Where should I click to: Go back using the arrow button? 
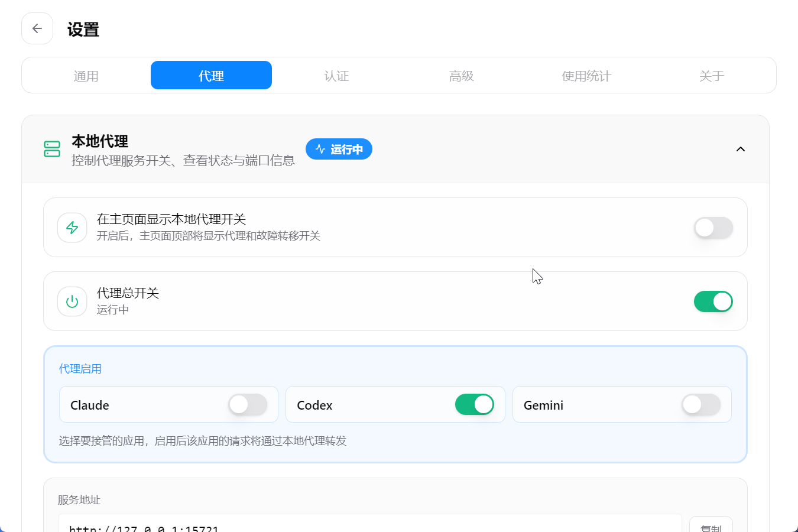[x=37, y=28]
